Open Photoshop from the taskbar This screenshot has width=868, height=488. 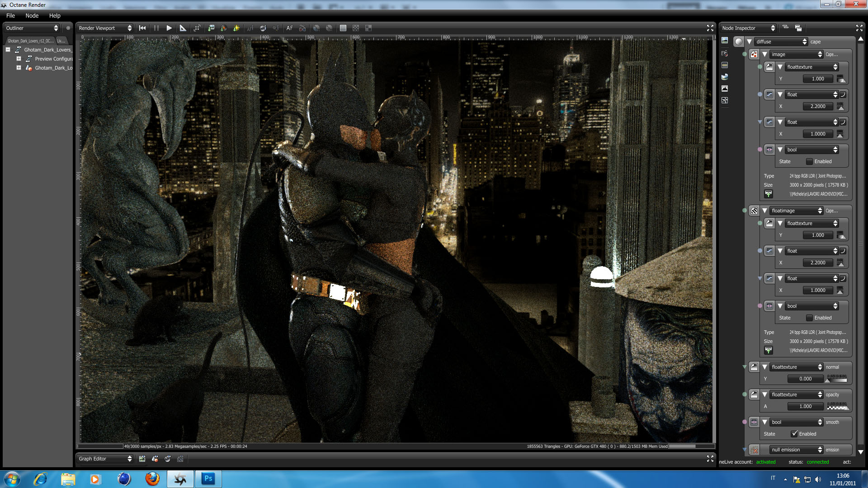(208, 479)
